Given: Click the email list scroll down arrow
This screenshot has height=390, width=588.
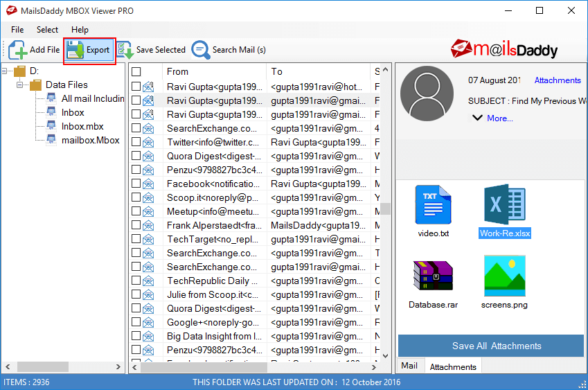Looking at the screenshot, I should [x=386, y=355].
